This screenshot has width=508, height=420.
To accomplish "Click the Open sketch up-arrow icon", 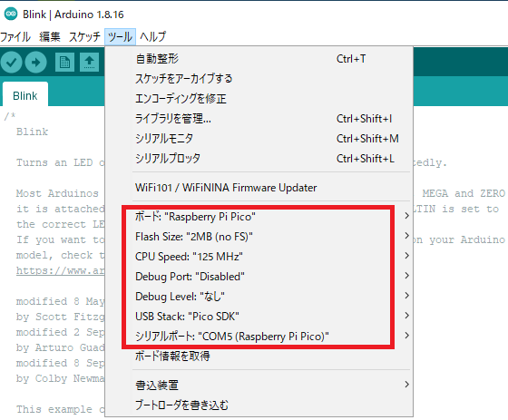I will [x=90, y=62].
